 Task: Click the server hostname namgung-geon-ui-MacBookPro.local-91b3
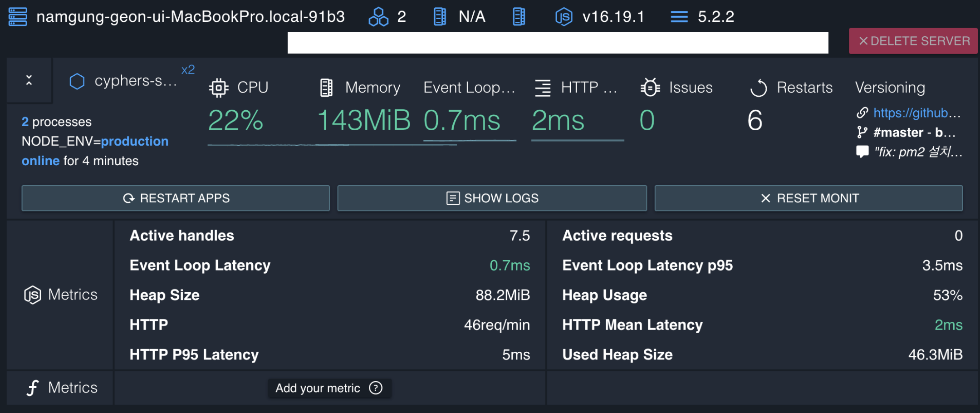click(x=191, y=17)
